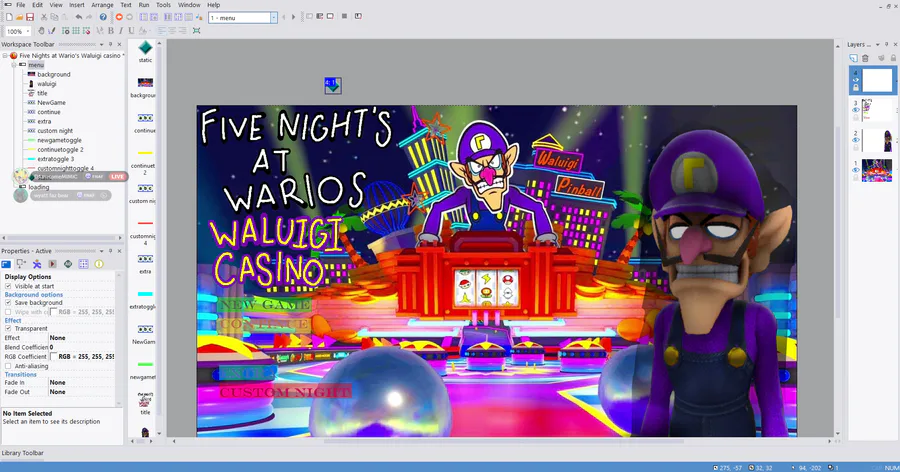
Task: Open the Window menu
Action: (x=189, y=5)
